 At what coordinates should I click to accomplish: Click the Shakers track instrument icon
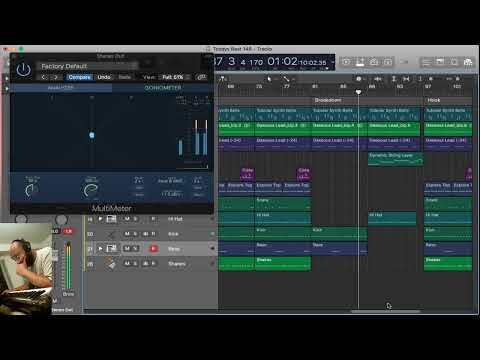click(111, 264)
